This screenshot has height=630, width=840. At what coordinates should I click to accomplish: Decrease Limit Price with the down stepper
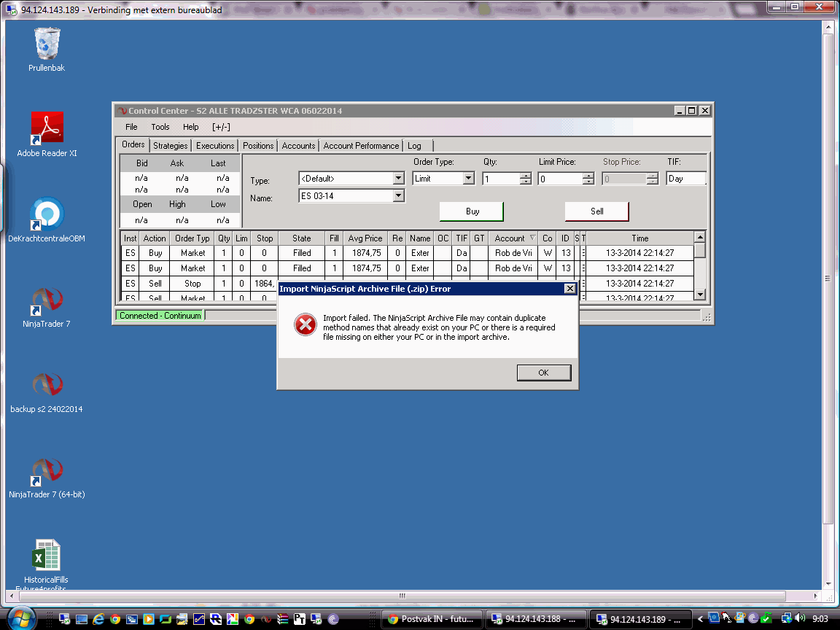coord(588,182)
